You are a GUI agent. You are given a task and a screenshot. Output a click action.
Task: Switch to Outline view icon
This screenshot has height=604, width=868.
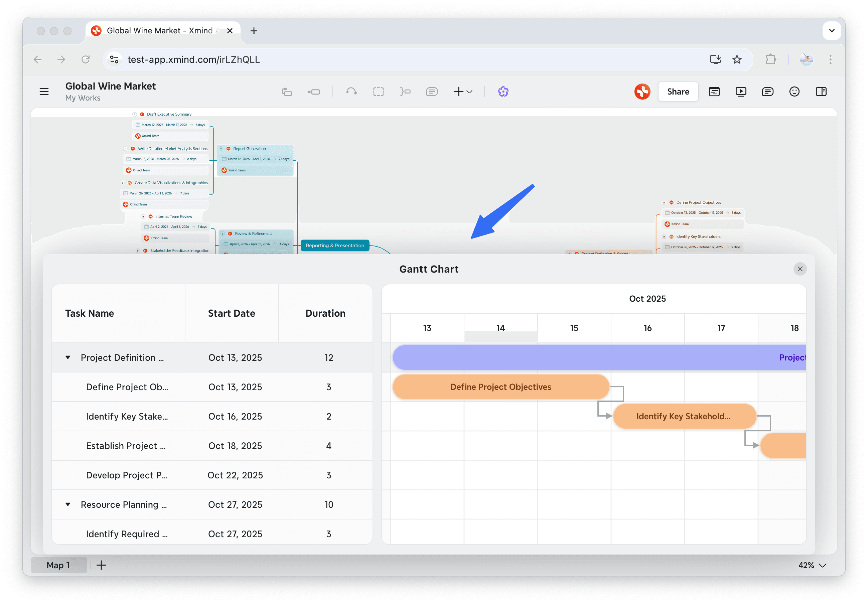click(714, 92)
